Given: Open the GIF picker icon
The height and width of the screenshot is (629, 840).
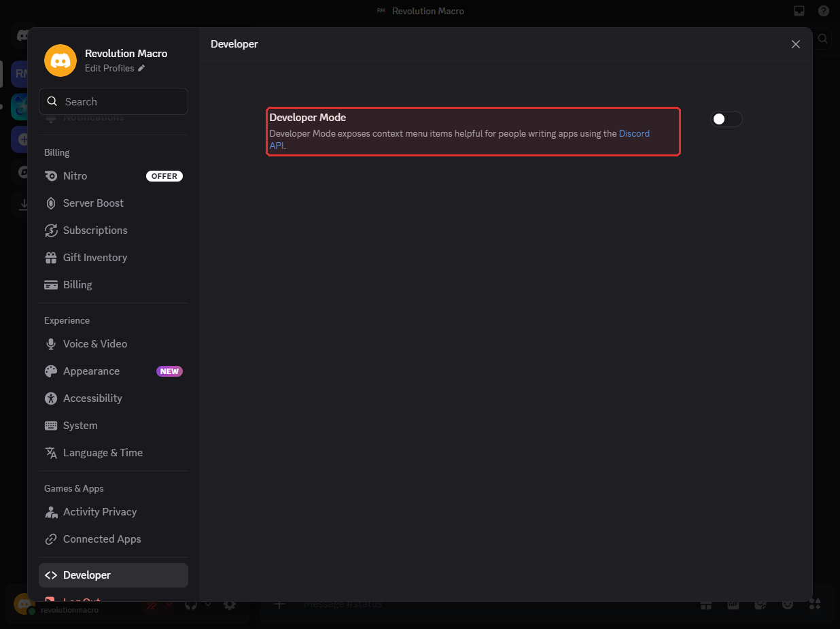Looking at the screenshot, I should pyautogui.click(x=733, y=604).
